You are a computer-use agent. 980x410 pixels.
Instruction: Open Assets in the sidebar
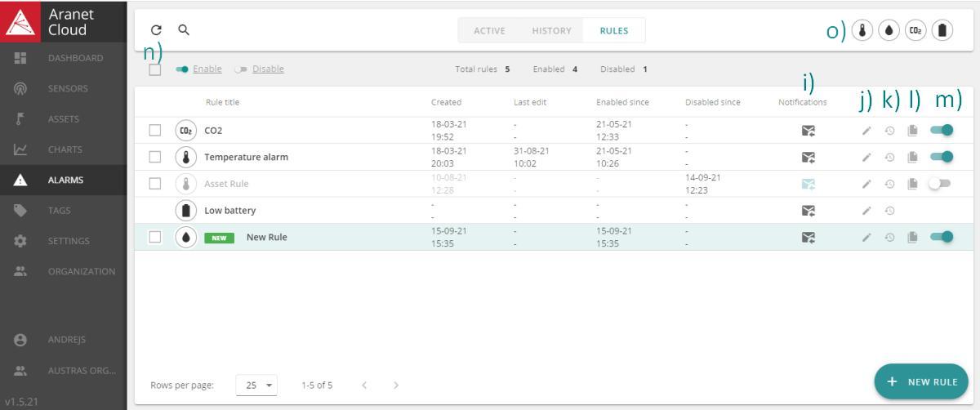coord(64,118)
